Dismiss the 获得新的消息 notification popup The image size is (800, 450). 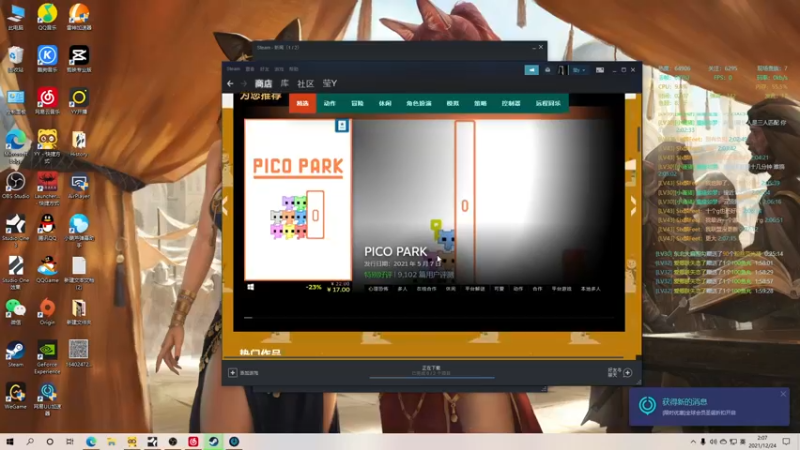pos(783,394)
